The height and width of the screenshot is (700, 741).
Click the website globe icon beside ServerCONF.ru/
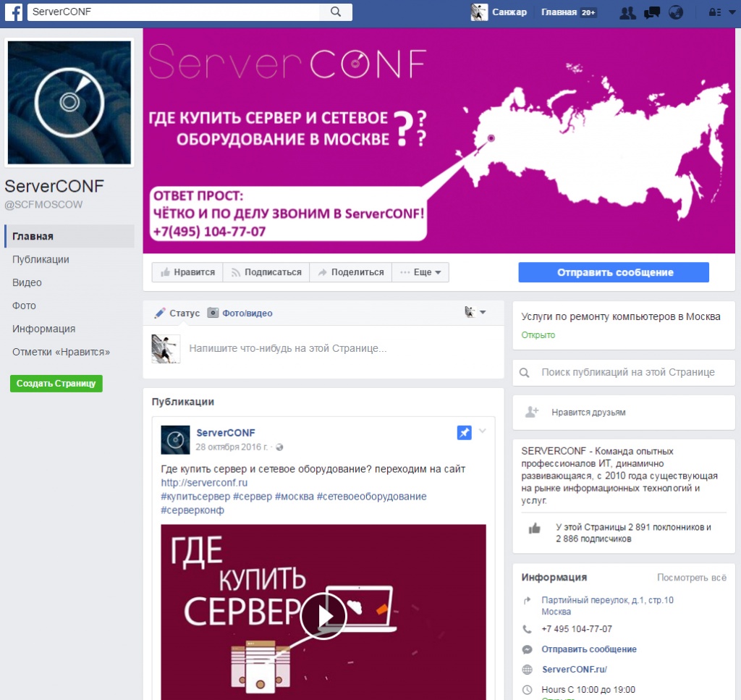[x=527, y=670]
